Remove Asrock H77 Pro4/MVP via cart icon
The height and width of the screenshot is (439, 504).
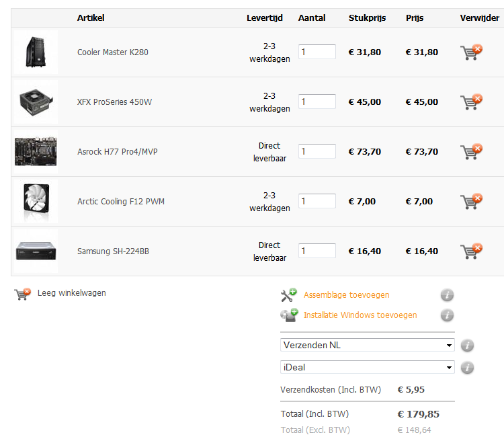tap(471, 152)
